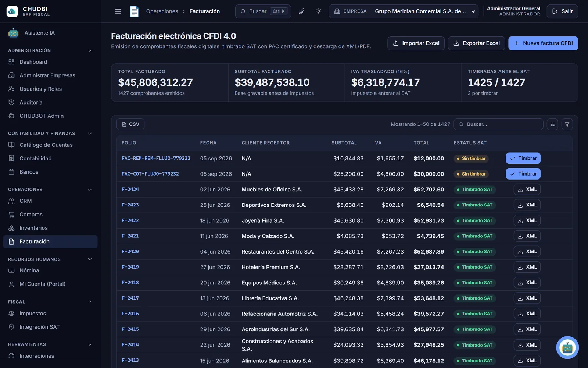Click the table Buscar search field
This screenshot has width=588, height=368.
coord(498,124)
